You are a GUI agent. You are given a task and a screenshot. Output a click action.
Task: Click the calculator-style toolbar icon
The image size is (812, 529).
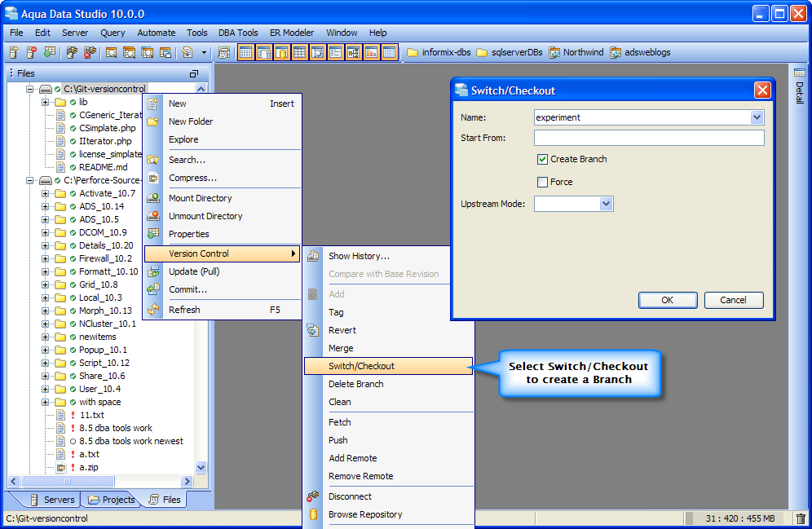click(x=223, y=52)
